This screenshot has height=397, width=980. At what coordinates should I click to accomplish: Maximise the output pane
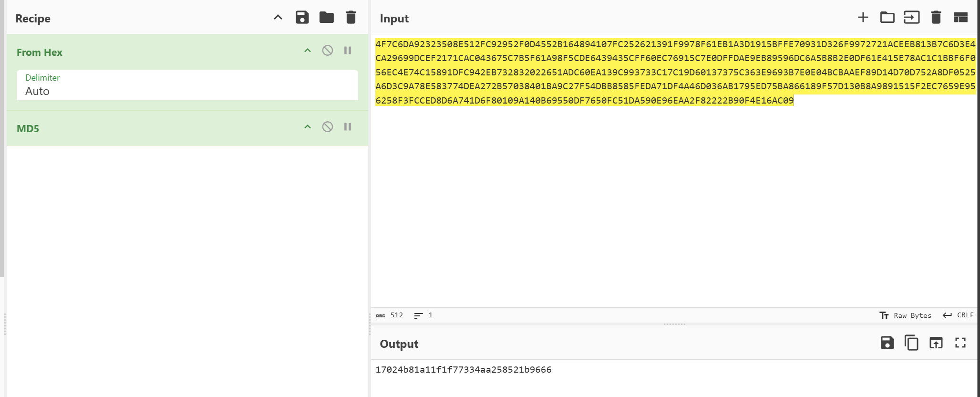(960, 343)
